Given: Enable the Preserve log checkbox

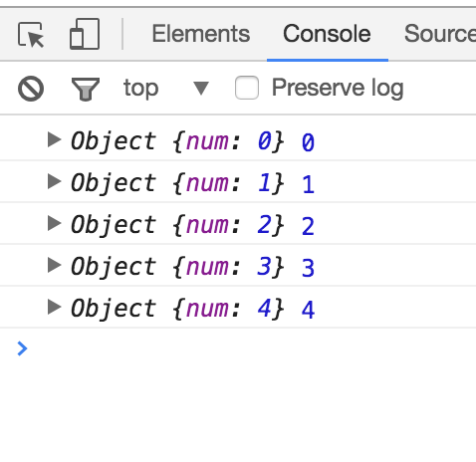Looking at the screenshot, I should [247, 88].
